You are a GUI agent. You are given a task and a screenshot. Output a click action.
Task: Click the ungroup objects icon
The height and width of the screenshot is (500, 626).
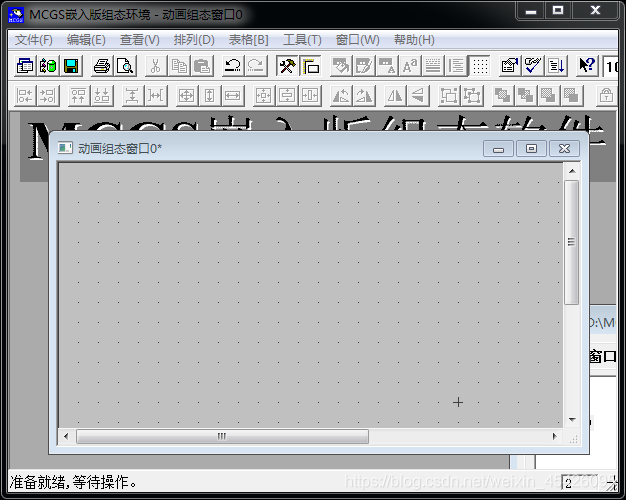tap(472, 96)
